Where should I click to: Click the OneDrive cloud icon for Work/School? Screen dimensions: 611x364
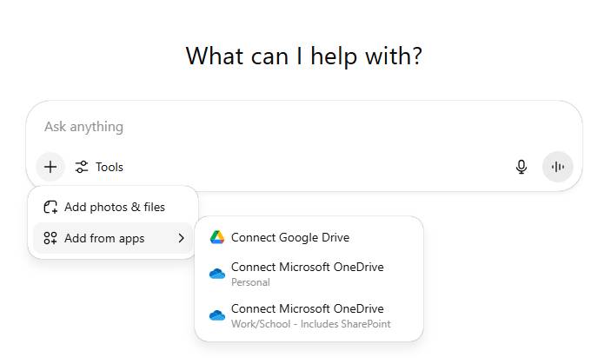pyautogui.click(x=217, y=315)
